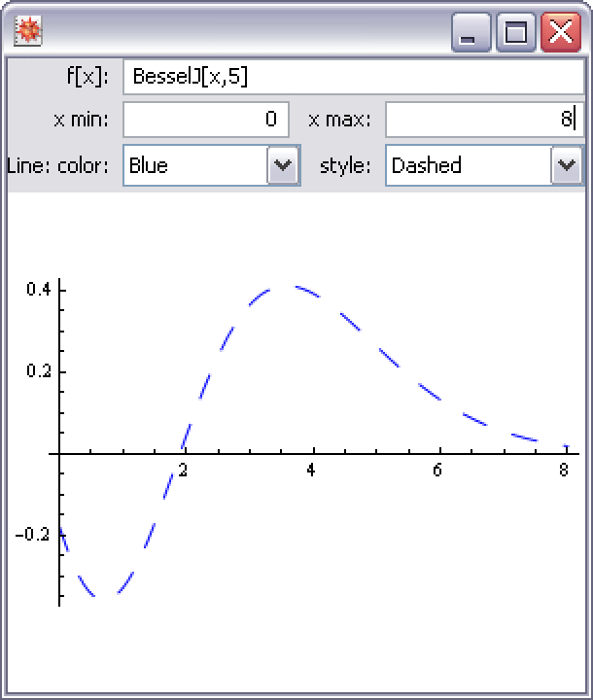The image size is (593, 700).
Task: Expand the line color dropdown arrow
Action: point(282,165)
